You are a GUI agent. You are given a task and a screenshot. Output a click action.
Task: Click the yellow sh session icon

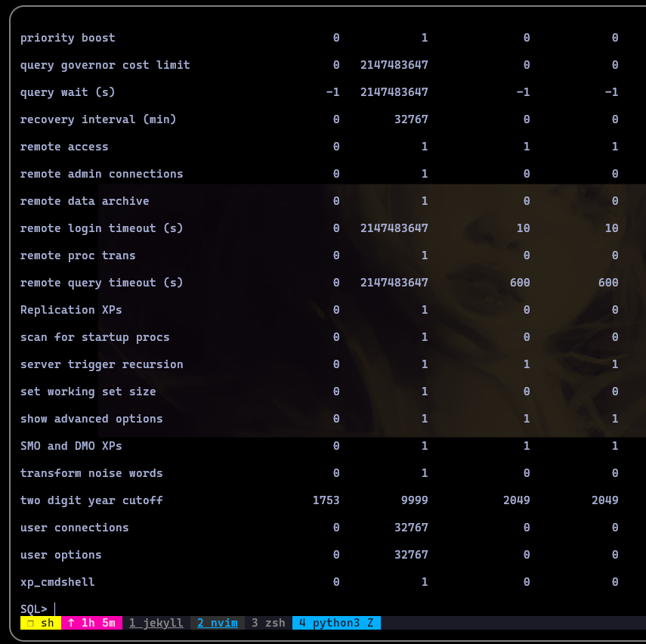(x=41, y=623)
